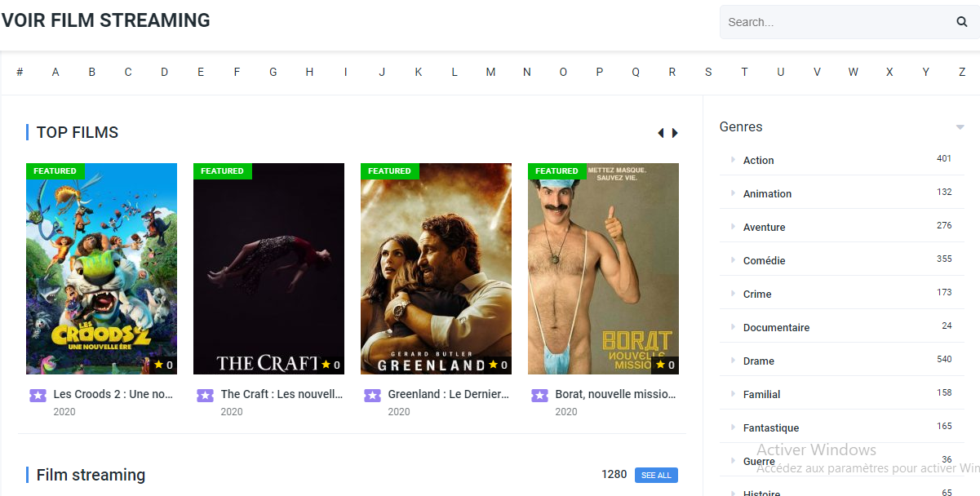Advance Top Films carousel with right arrow
Viewport: 980px width, 496px height.
pos(675,133)
